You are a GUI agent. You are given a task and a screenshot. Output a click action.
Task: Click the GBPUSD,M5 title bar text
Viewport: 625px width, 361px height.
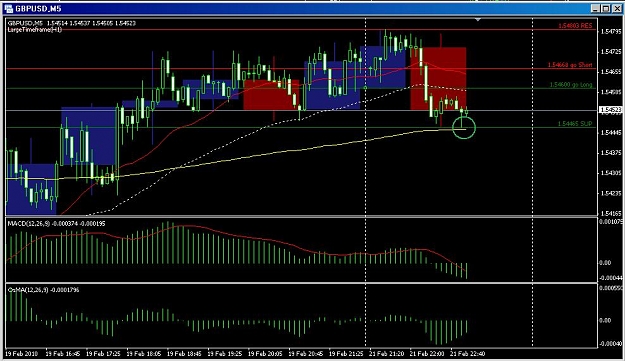(38, 9)
